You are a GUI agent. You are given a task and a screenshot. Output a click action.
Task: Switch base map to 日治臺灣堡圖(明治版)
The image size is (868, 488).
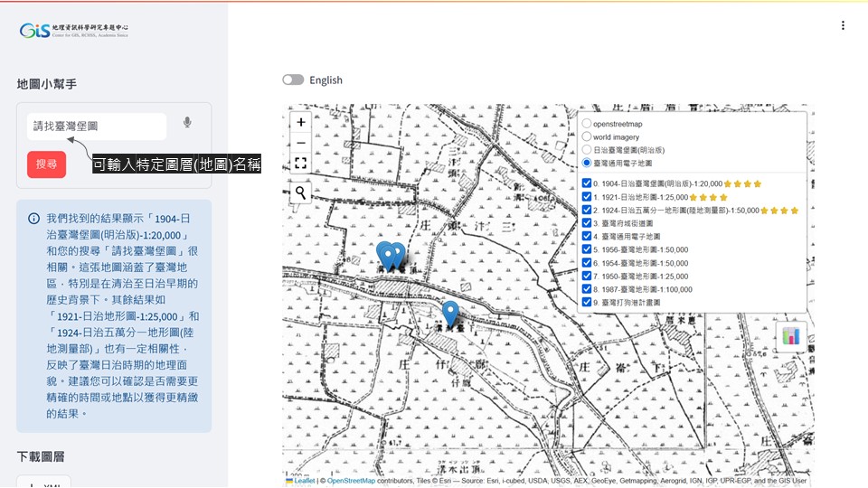pyautogui.click(x=588, y=150)
